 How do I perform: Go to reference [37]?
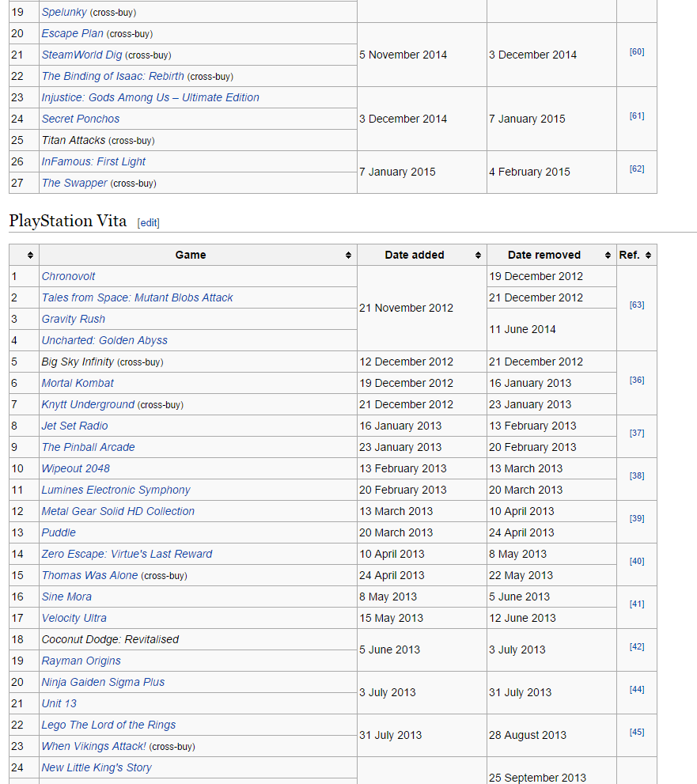(637, 433)
